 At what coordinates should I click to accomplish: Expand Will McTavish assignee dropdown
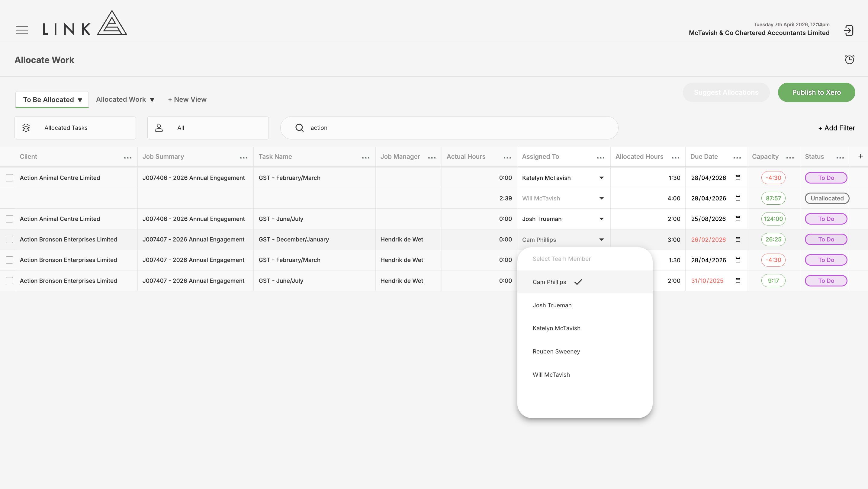tap(601, 198)
